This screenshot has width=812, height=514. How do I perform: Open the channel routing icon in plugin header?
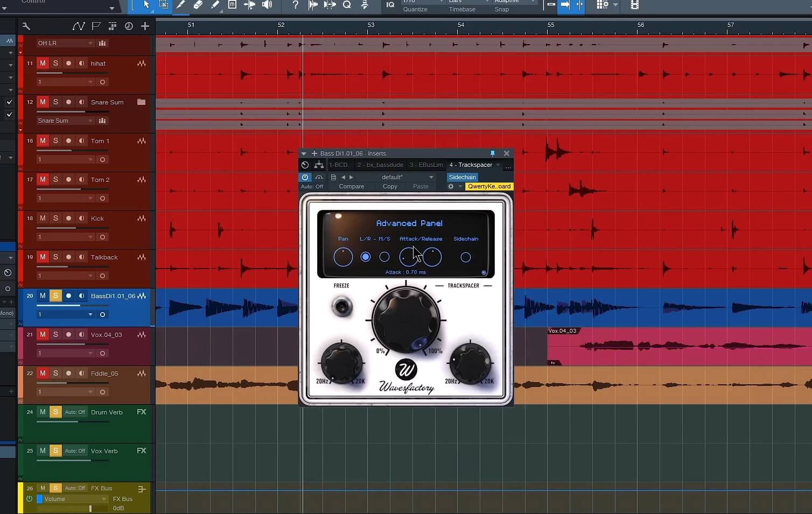coord(319,165)
